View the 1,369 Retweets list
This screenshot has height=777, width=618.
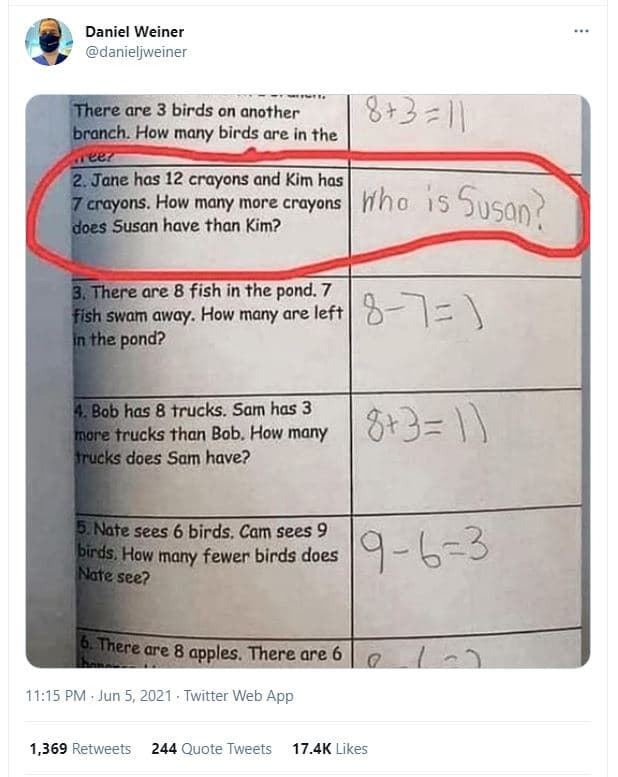80,748
